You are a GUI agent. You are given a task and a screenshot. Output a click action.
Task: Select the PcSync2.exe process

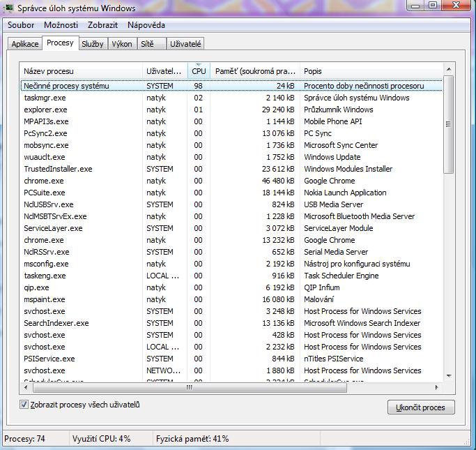[231, 133]
